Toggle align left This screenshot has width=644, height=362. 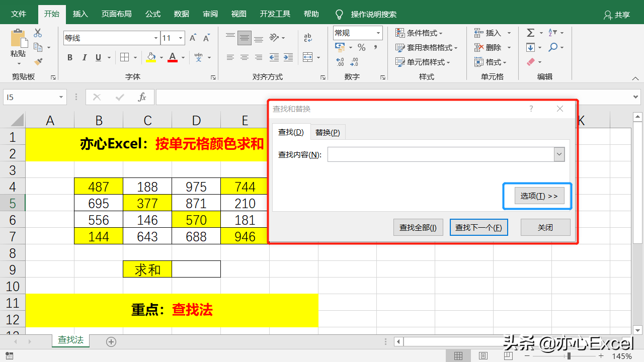click(x=230, y=57)
